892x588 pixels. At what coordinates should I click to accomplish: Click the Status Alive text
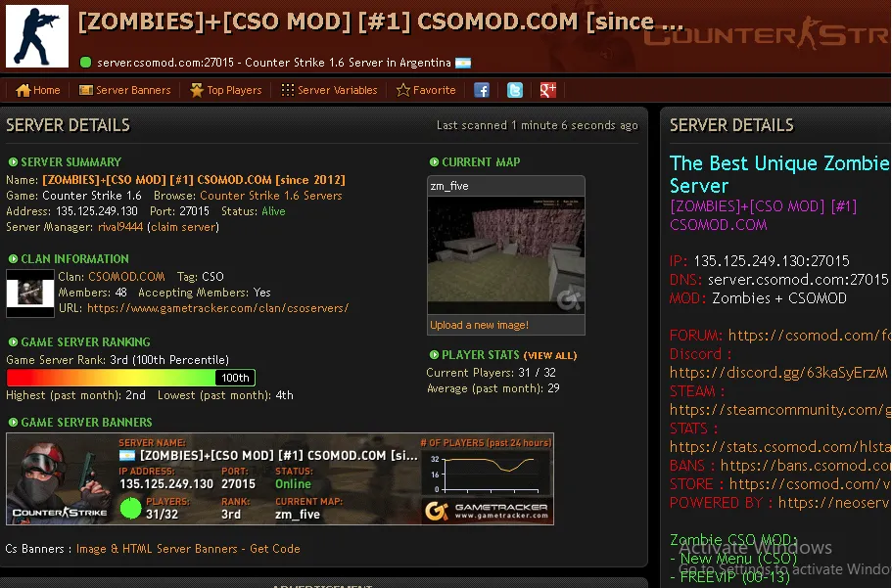(x=273, y=211)
